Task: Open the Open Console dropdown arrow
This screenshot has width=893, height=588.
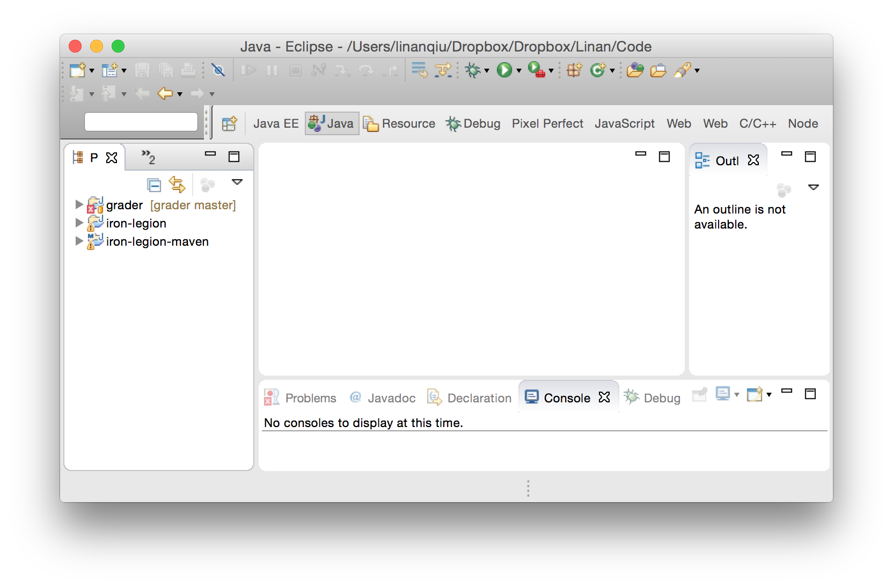Action: pos(769,395)
